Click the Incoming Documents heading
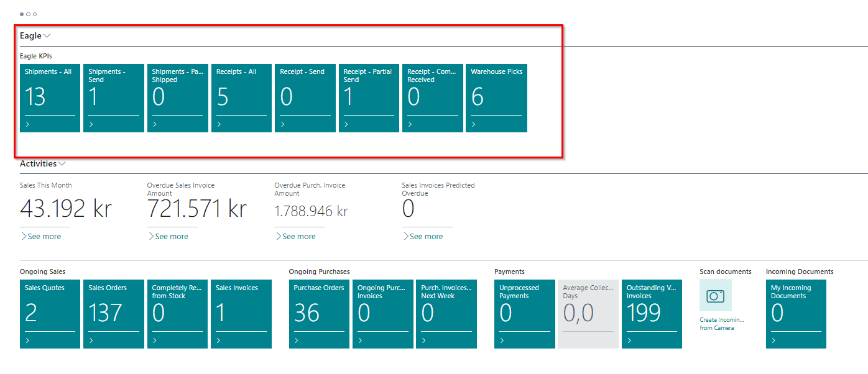This screenshot has height=374, width=868. pos(800,271)
